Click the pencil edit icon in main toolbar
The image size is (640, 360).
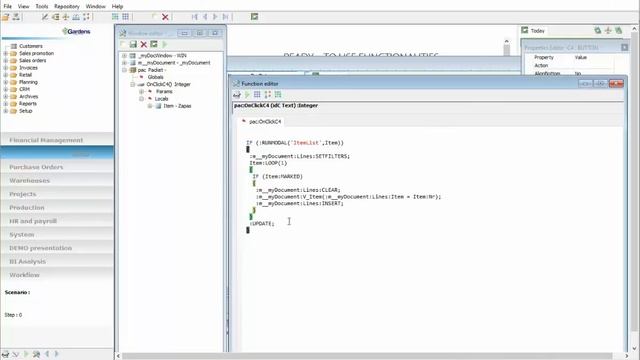coord(45,17)
